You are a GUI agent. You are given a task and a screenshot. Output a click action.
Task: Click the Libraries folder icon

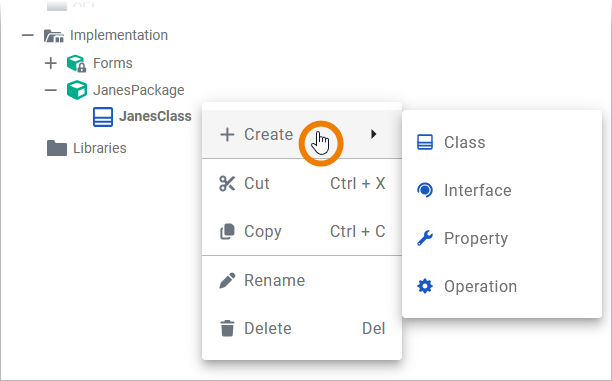(x=57, y=148)
